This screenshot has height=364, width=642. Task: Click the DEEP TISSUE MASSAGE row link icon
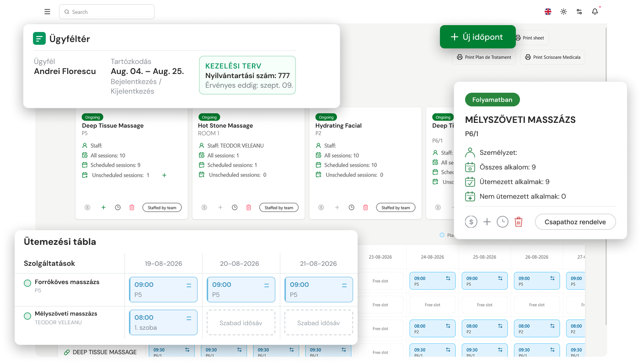tap(67, 352)
